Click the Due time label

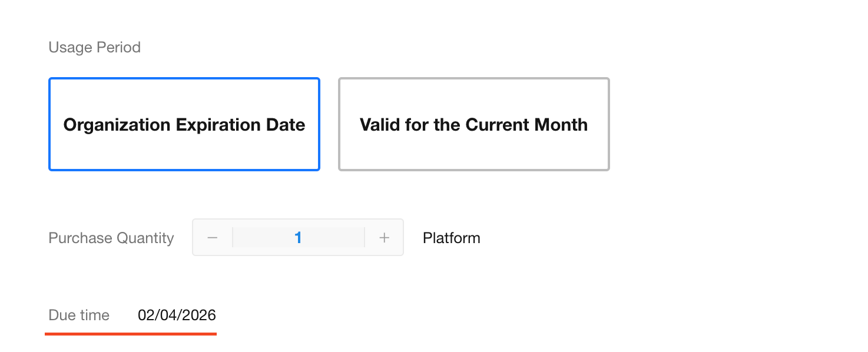click(79, 315)
